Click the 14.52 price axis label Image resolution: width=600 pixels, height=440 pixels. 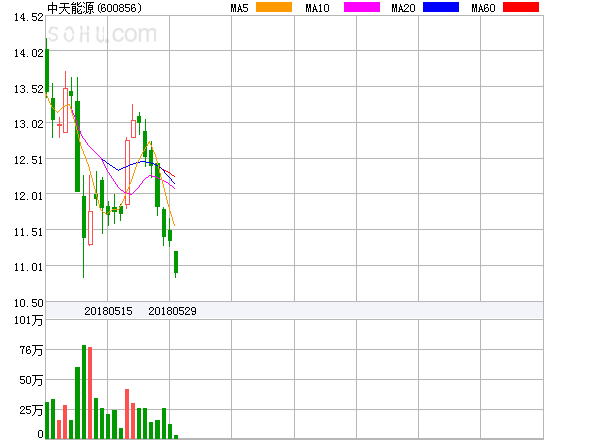tap(29, 17)
